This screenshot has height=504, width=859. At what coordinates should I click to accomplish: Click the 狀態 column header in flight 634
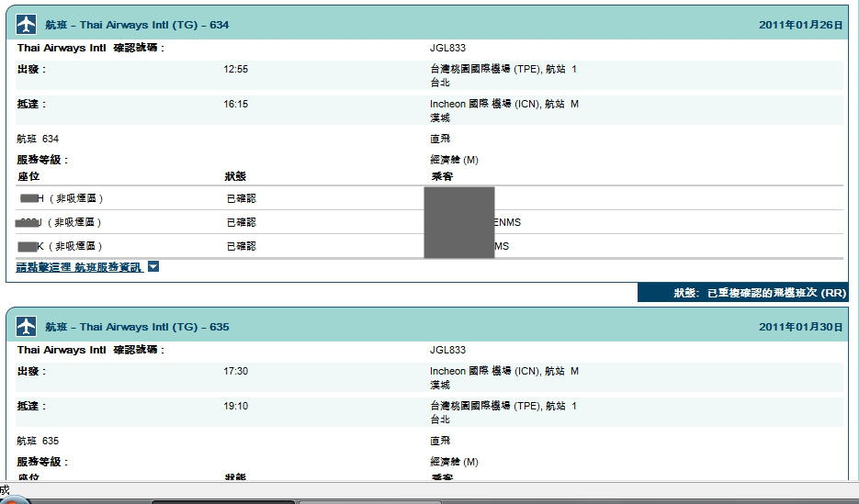pos(235,176)
